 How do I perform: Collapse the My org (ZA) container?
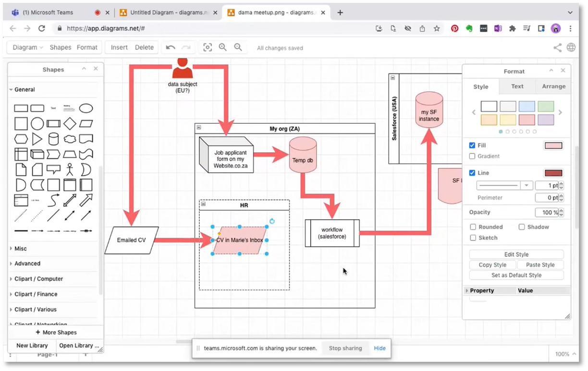(199, 128)
